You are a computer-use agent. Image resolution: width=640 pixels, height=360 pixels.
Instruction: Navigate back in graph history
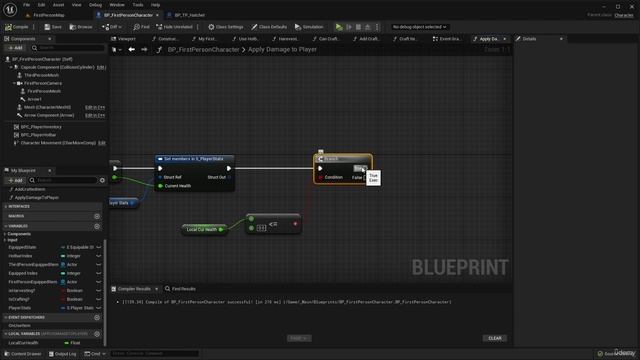[x=131, y=49]
